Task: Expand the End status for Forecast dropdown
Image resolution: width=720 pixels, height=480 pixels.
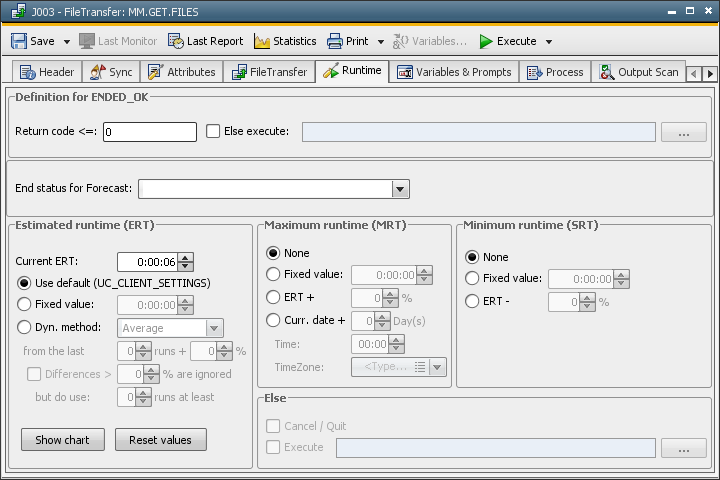Action: tap(400, 188)
